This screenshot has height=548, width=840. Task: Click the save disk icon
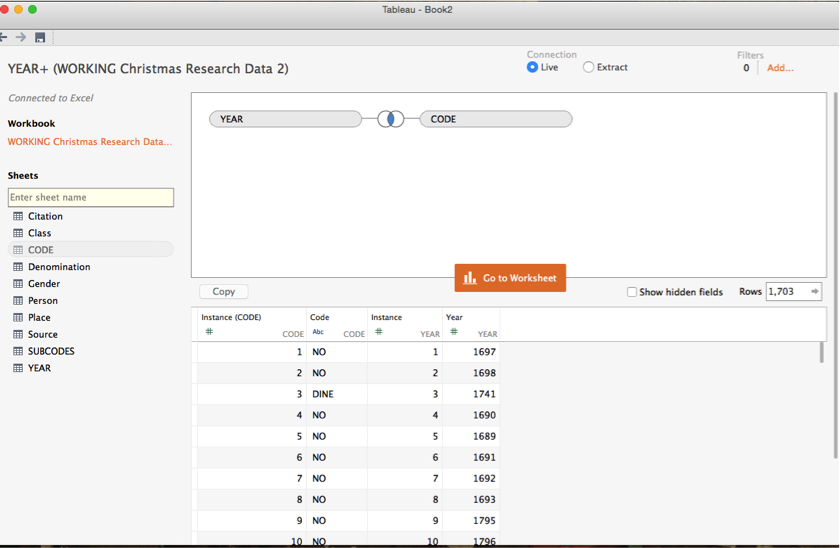click(40, 37)
